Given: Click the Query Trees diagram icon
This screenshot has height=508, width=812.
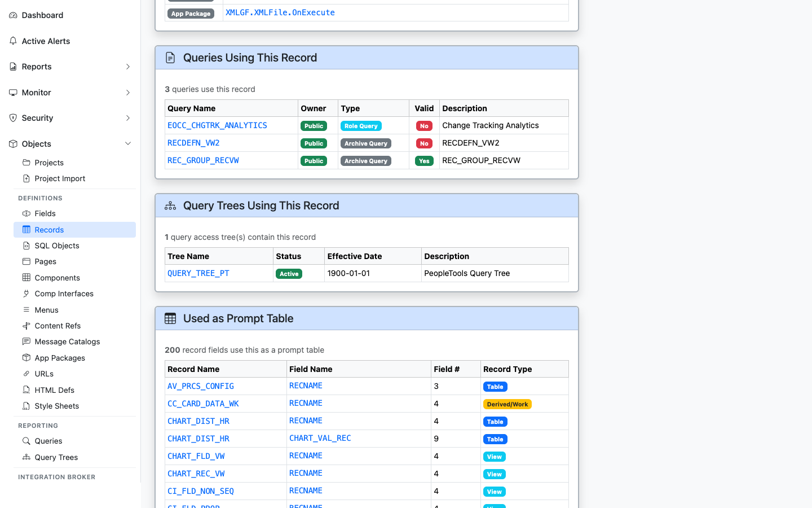Looking at the screenshot, I should (x=26, y=457).
